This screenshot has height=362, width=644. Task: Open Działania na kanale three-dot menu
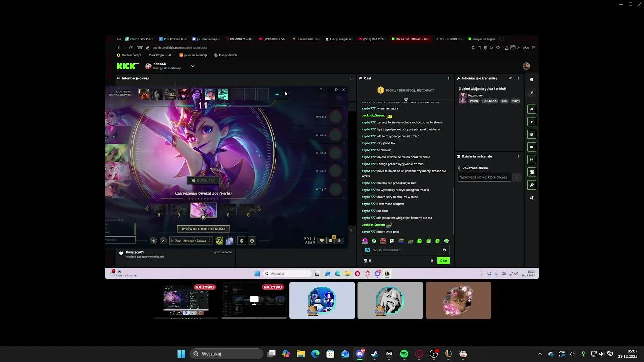[518, 156]
